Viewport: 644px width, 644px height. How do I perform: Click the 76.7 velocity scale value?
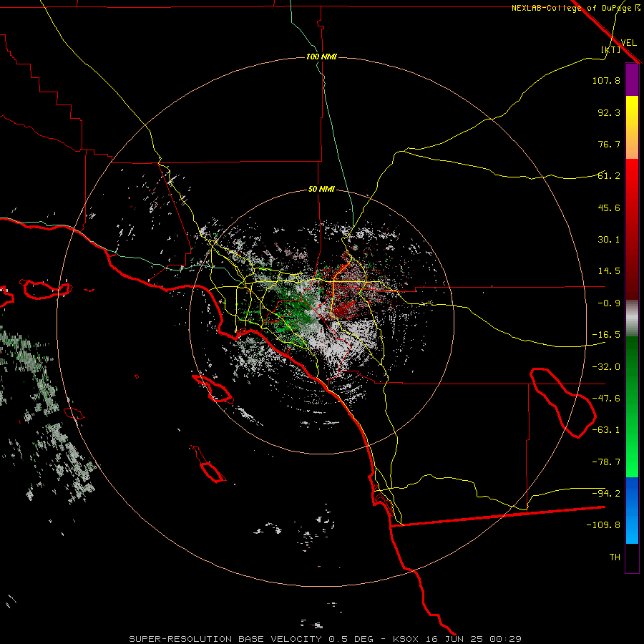pos(609,144)
